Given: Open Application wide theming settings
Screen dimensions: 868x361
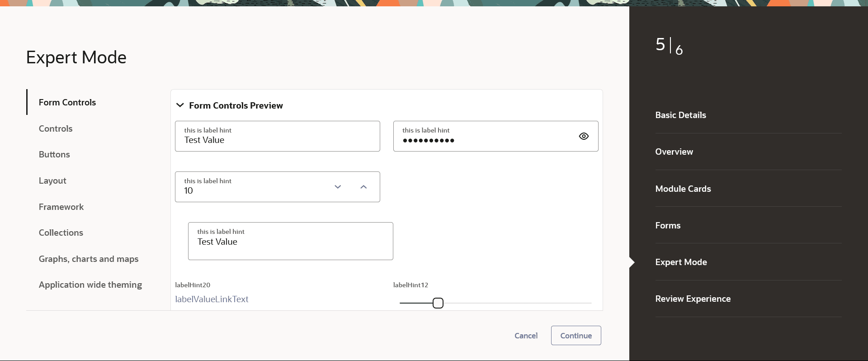Looking at the screenshot, I should (x=90, y=285).
